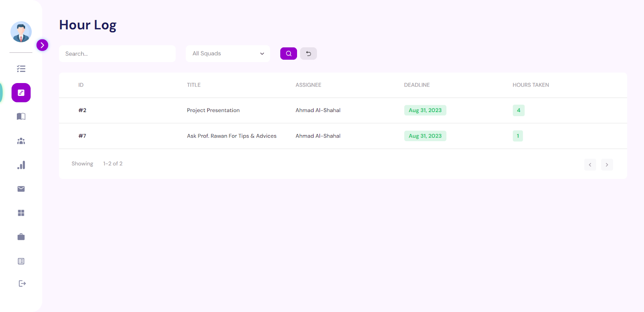The height and width of the screenshot is (312, 644).
Task: Select the row titled Project Presentation
Action: coord(213,110)
